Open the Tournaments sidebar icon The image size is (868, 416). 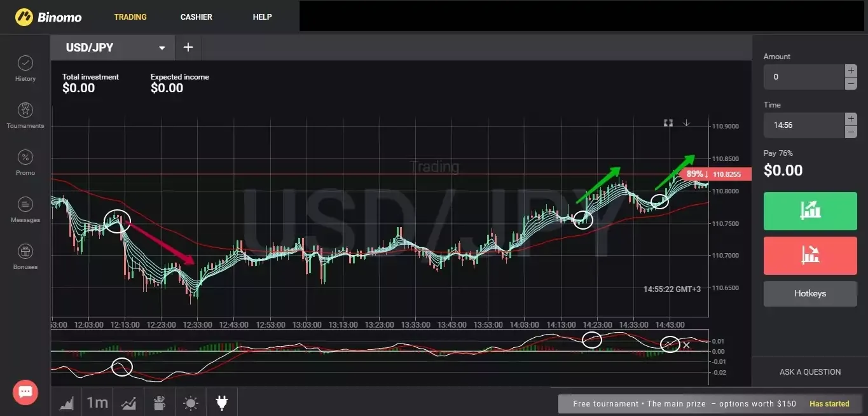tap(25, 110)
